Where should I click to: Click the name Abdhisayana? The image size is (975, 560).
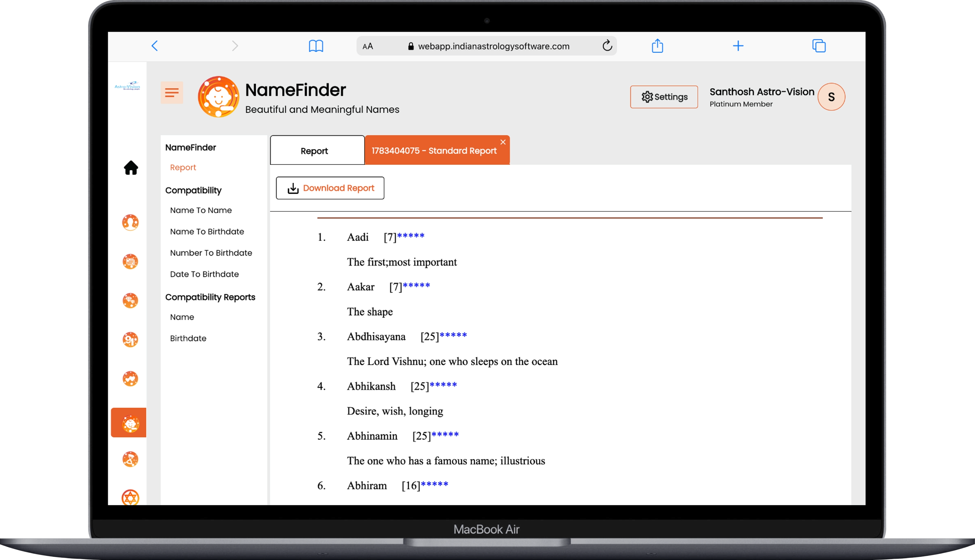[376, 337]
